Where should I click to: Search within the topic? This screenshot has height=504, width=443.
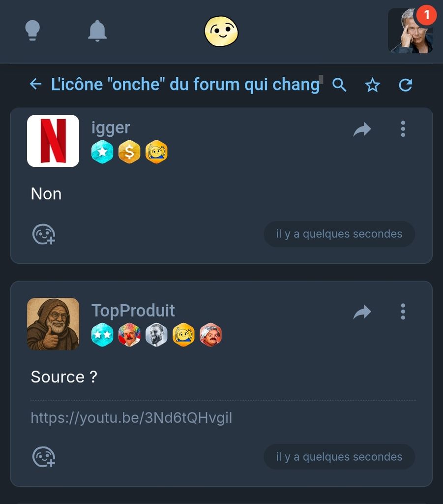point(339,85)
